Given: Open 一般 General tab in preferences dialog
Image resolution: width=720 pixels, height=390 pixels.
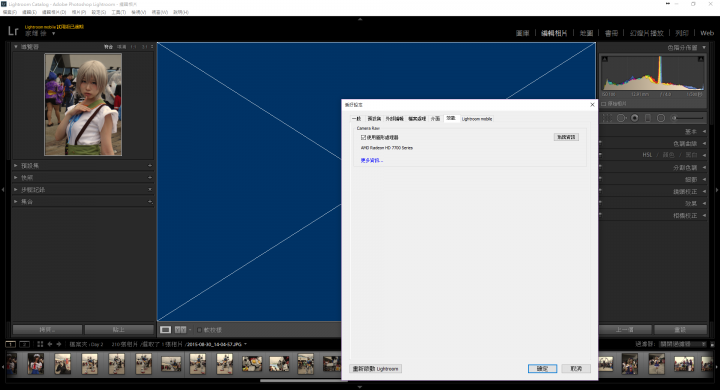Looking at the screenshot, I should (356, 119).
